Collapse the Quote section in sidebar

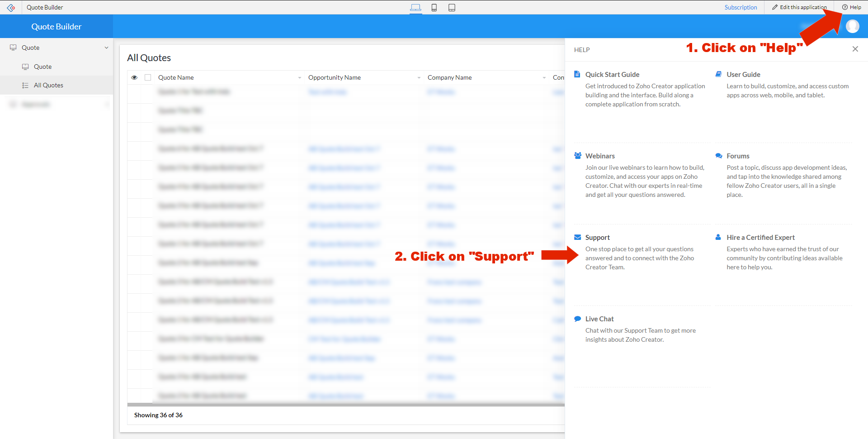pos(106,48)
